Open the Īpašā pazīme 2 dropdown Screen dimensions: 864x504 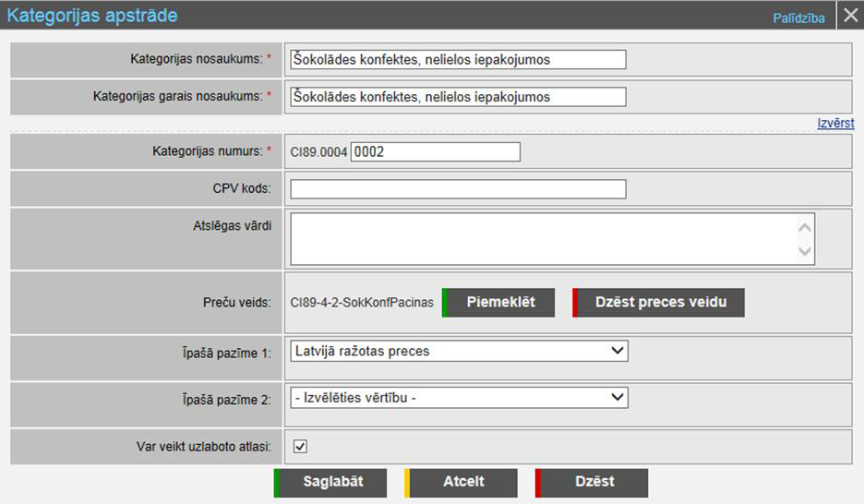coord(459,398)
